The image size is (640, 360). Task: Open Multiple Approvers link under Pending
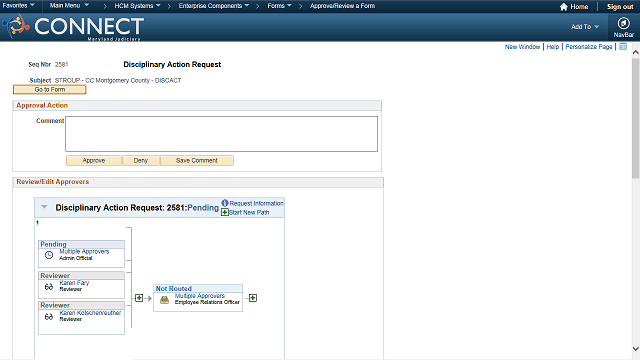(84, 251)
